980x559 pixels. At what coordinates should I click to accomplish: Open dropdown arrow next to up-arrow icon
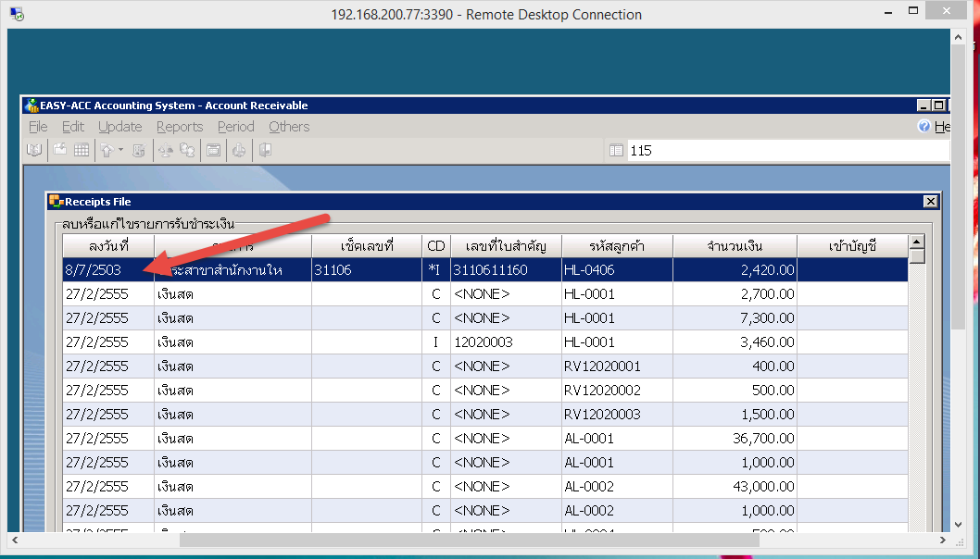click(x=120, y=150)
